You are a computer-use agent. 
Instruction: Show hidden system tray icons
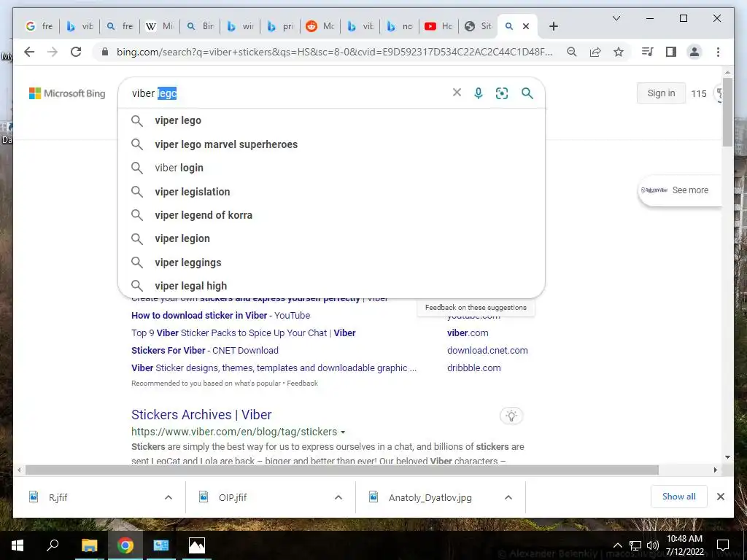point(617,545)
